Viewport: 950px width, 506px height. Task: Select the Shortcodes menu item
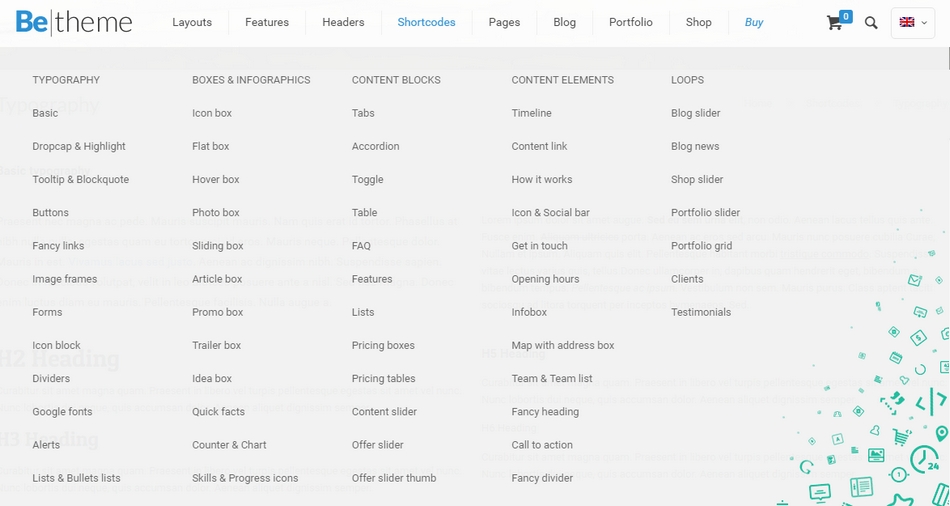pos(426,22)
